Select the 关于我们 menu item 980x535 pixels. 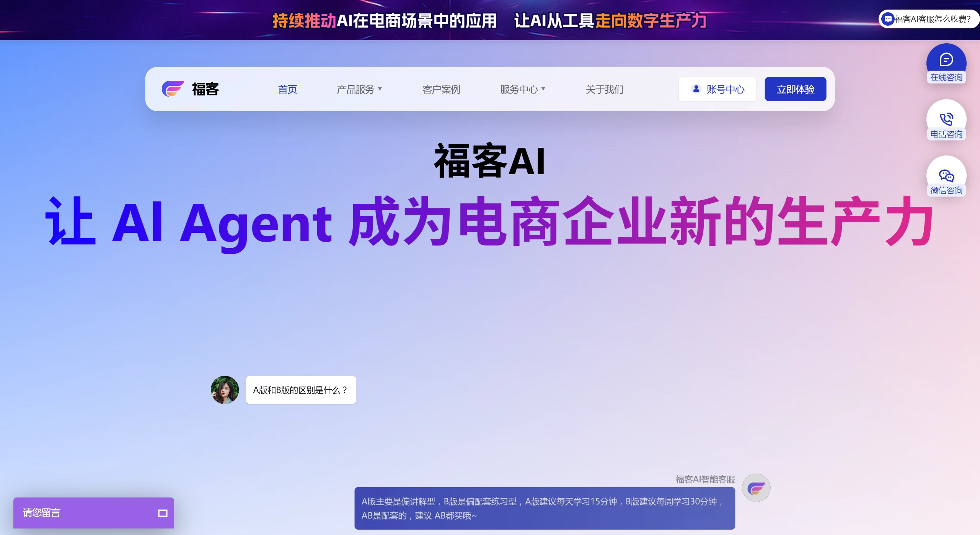604,89
